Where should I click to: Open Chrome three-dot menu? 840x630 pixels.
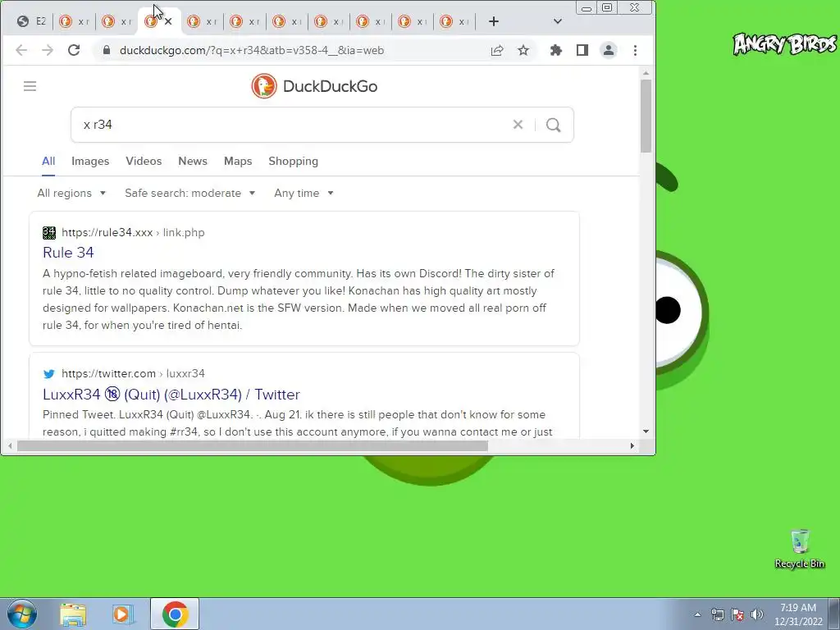[636, 50]
